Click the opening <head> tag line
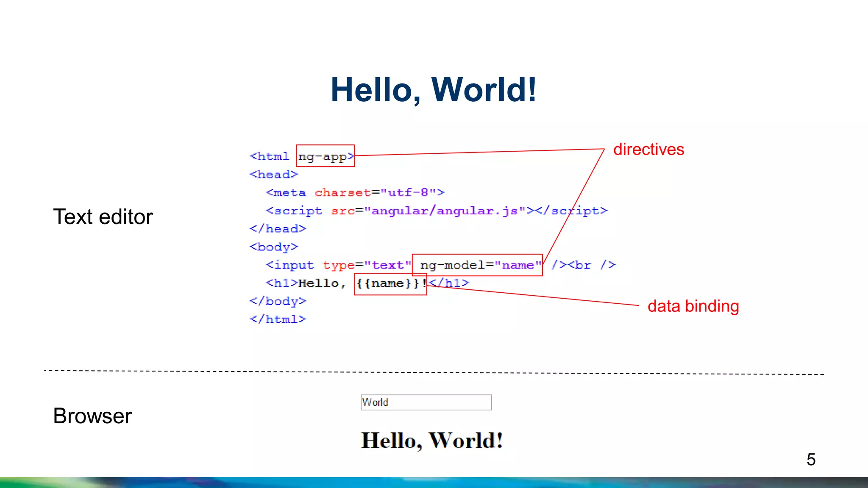The image size is (868, 488). pos(274,175)
